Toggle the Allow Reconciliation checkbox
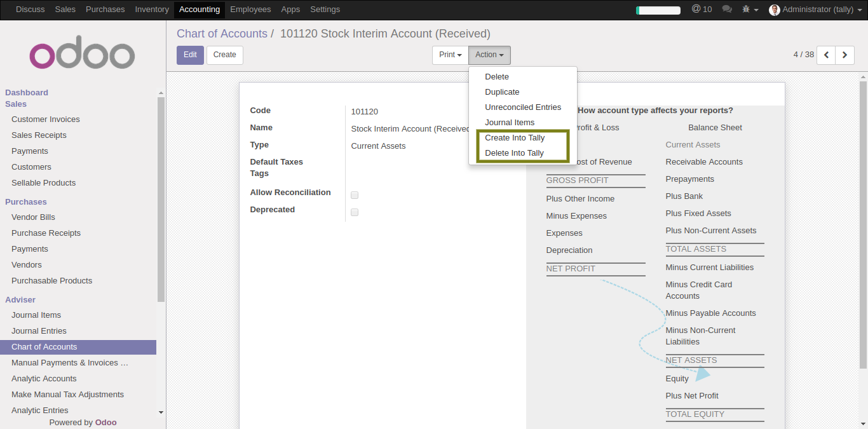The height and width of the screenshot is (429, 868). tap(355, 195)
